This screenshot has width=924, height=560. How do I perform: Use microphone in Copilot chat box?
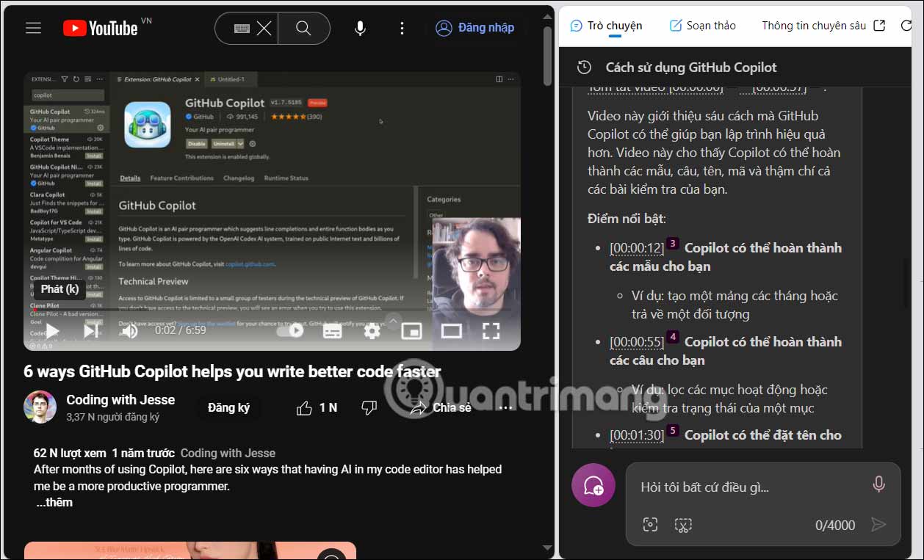[x=878, y=484]
